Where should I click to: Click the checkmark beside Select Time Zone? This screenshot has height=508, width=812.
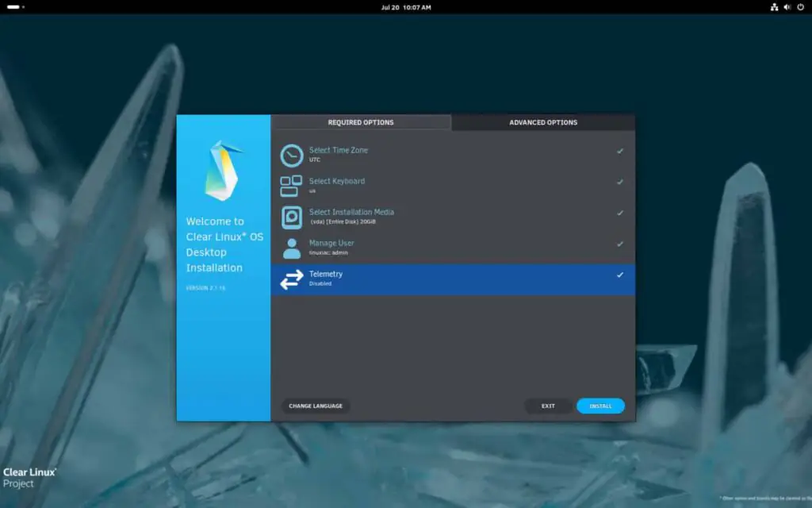coord(620,151)
